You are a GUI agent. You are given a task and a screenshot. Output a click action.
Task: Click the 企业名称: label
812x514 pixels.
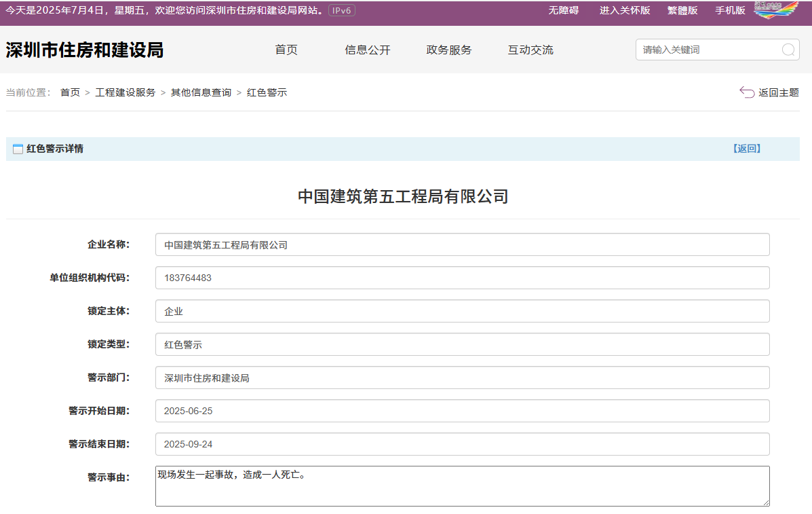[109, 244]
